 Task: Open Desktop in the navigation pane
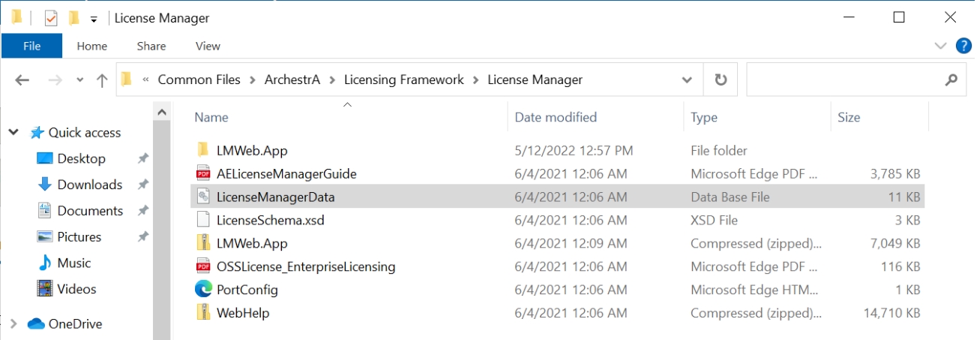click(81, 158)
